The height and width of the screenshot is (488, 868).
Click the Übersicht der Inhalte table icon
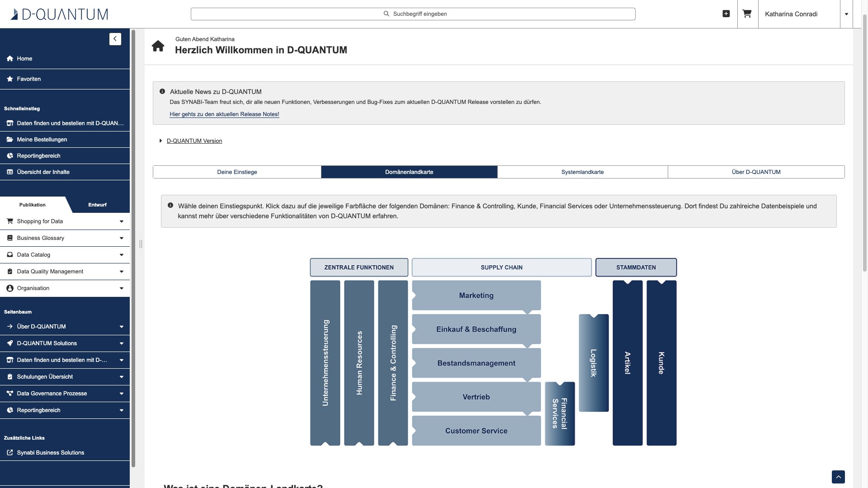tap(10, 172)
